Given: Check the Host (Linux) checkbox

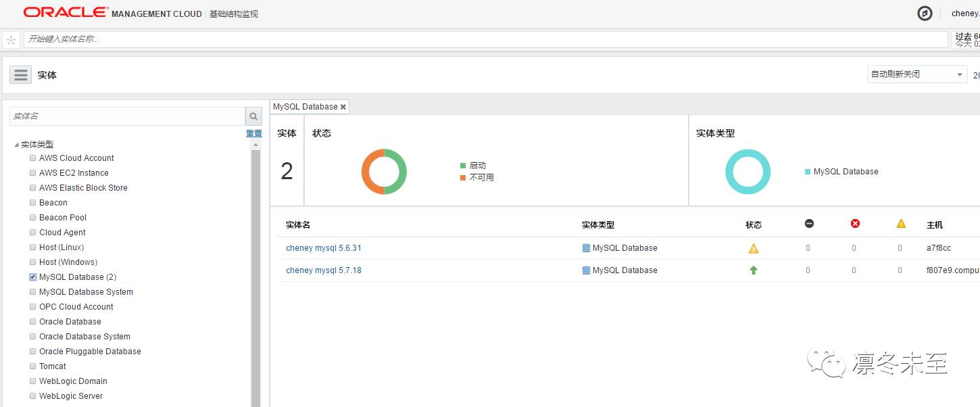Looking at the screenshot, I should point(32,247).
